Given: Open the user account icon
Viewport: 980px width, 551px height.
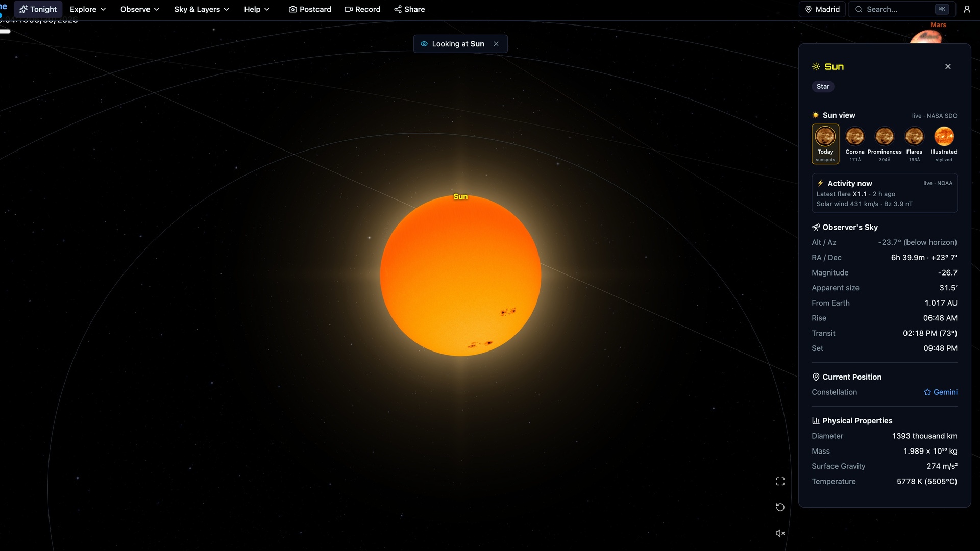Looking at the screenshot, I should point(967,9).
